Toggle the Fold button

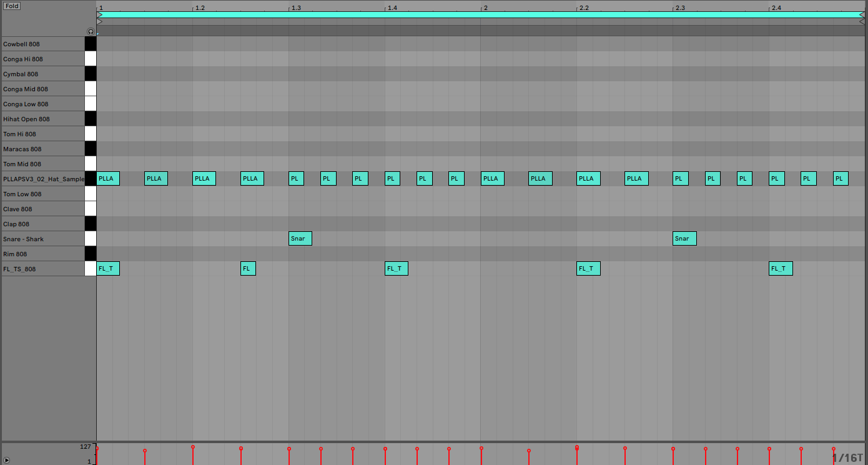click(x=11, y=6)
